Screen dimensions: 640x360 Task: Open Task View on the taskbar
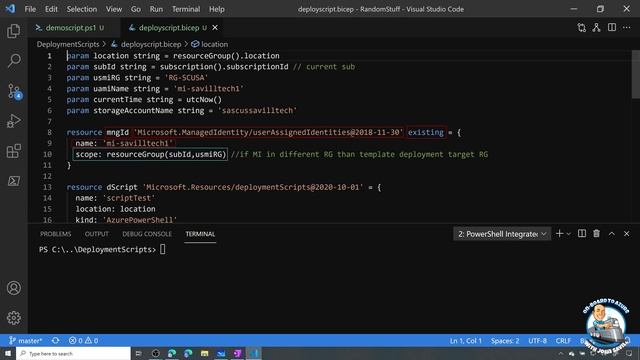coord(138,353)
